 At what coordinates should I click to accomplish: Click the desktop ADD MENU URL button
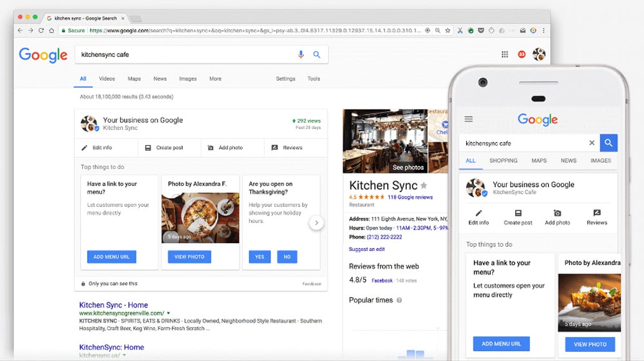(x=111, y=257)
